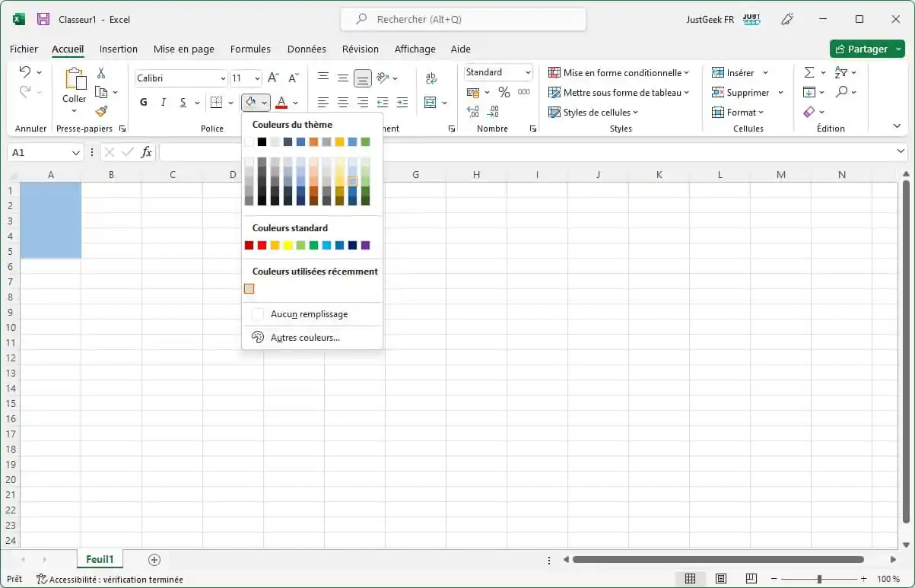
Task: Add a new sheet with the plus icon
Action: tap(154, 560)
